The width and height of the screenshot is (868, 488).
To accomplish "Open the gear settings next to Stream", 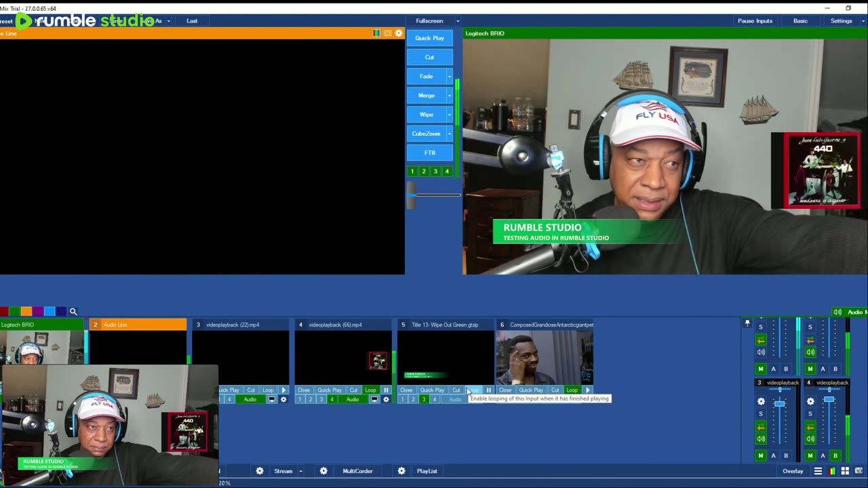I will coord(260,471).
